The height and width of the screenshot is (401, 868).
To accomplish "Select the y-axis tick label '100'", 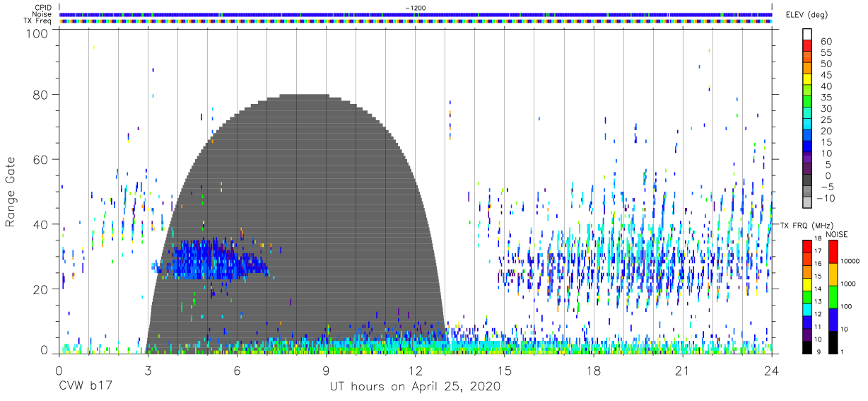I will [x=36, y=33].
